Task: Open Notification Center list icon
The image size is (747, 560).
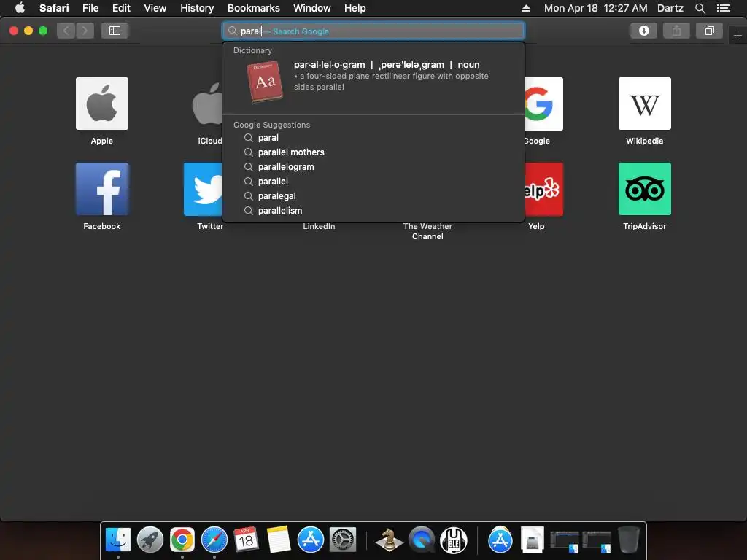Action: click(x=724, y=8)
